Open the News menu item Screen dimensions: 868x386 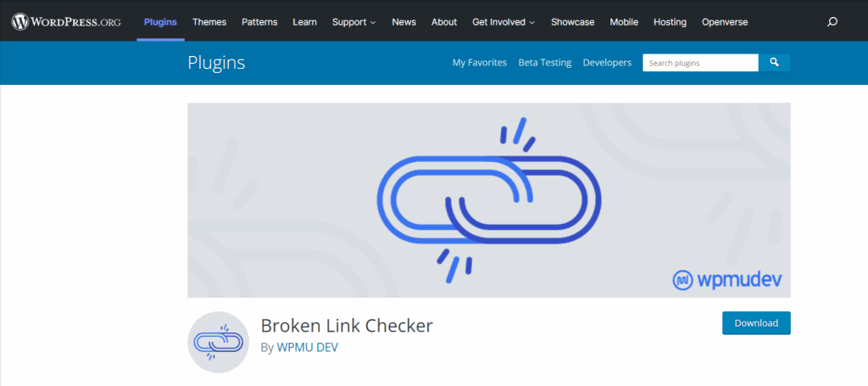pyautogui.click(x=403, y=22)
